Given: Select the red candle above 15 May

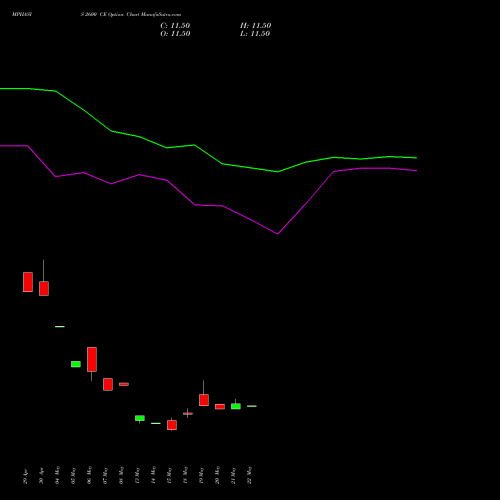Looking at the screenshot, I should [x=172, y=425].
